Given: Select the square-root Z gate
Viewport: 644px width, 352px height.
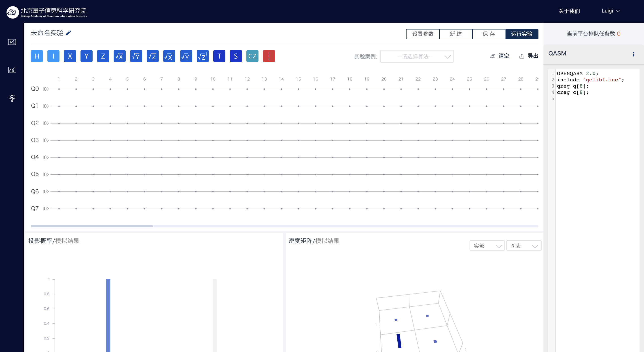Looking at the screenshot, I should pyautogui.click(x=153, y=56).
